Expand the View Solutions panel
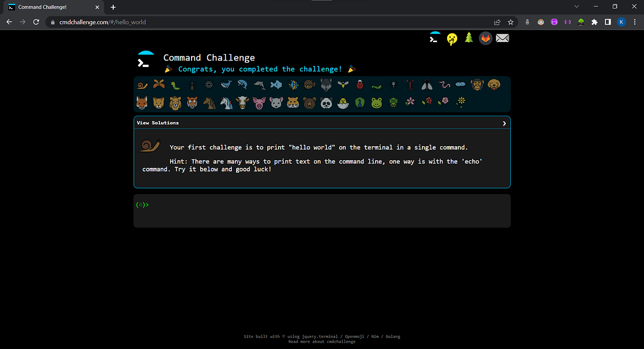The height and width of the screenshot is (349, 644). (x=322, y=123)
